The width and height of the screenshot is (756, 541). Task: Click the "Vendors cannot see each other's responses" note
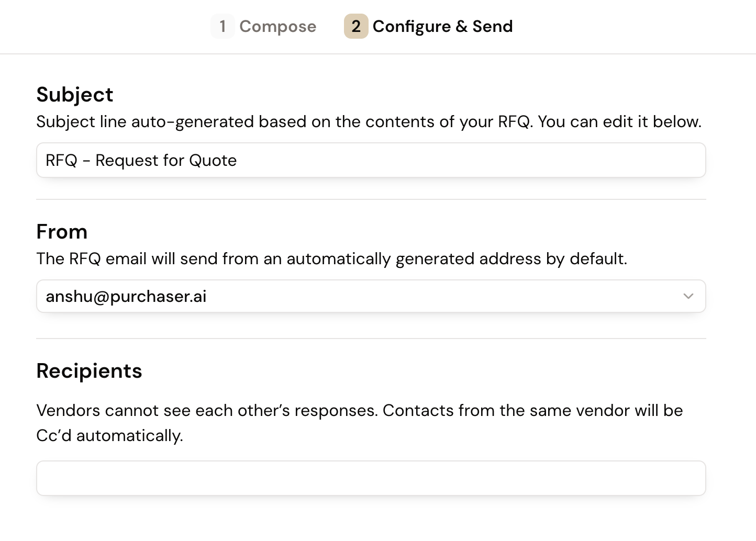[x=207, y=411]
